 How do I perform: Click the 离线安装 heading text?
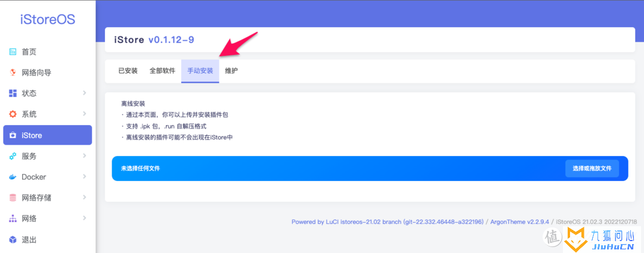coord(133,104)
